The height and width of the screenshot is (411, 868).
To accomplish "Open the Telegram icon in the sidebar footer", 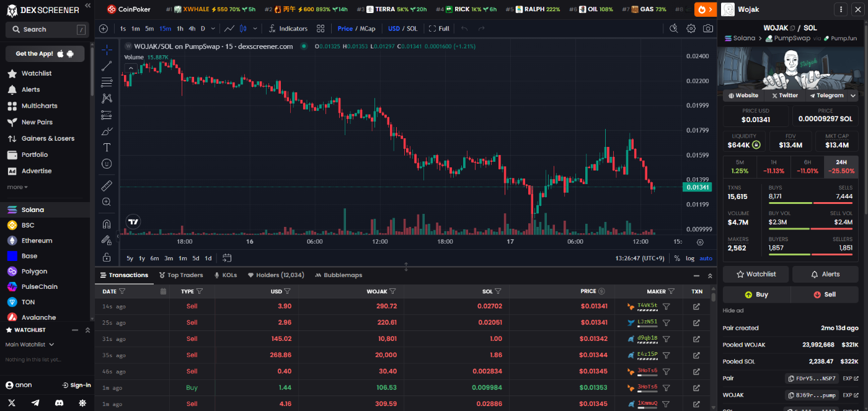I will click(x=35, y=402).
